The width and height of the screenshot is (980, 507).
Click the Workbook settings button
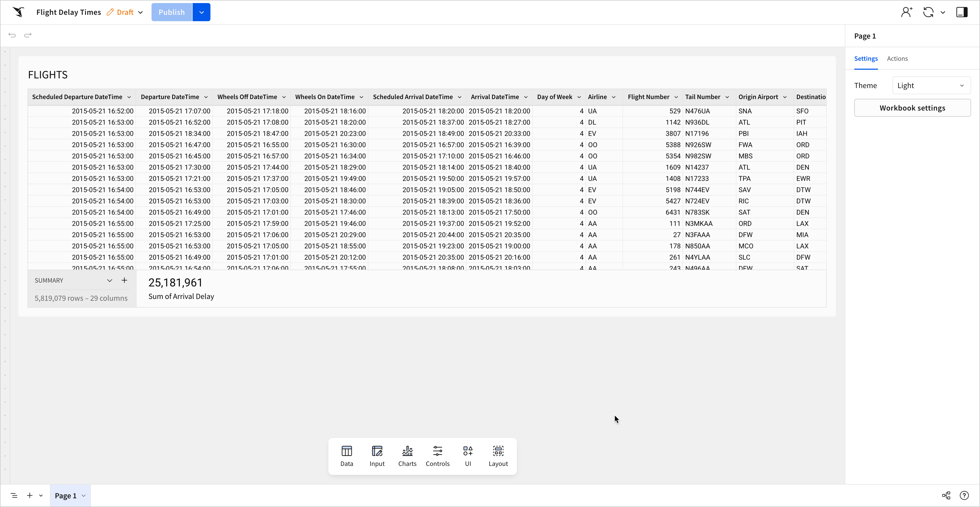pyautogui.click(x=912, y=108)
